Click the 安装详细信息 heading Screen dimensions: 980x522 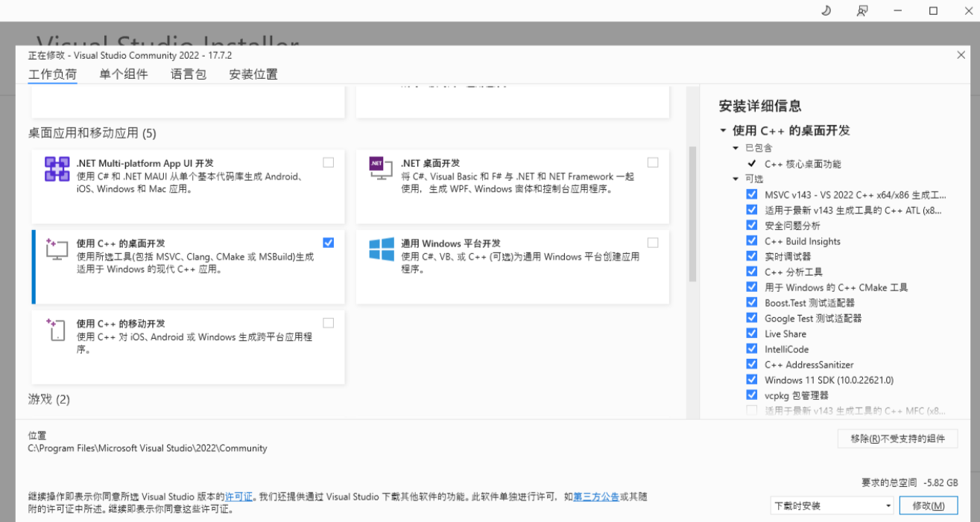pyautogui.click(x=760, y=106)
